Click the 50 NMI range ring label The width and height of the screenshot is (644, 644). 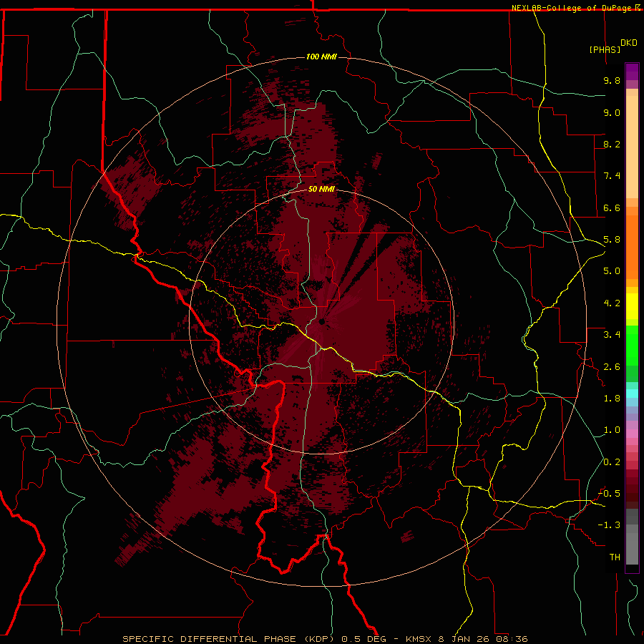click(321, 190)
